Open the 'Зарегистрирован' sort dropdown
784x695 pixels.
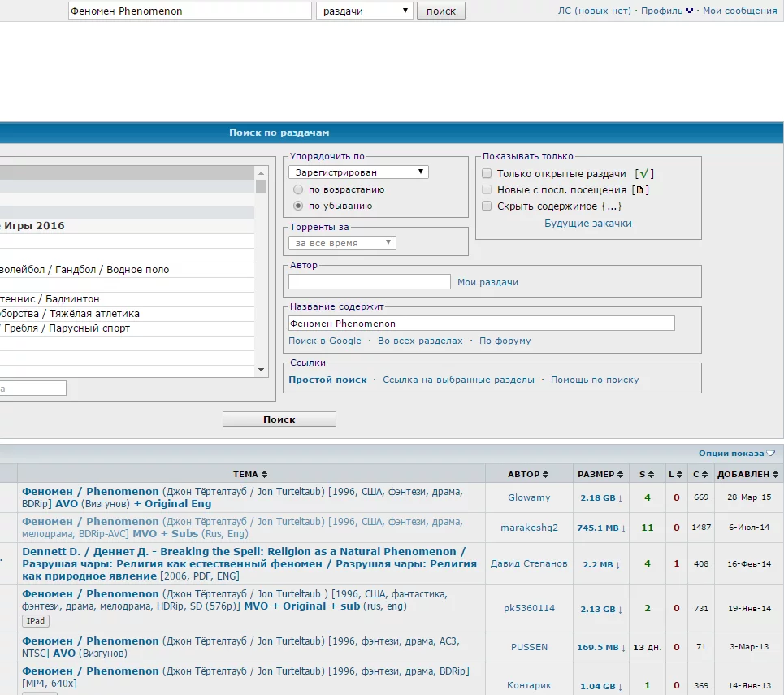[358, 172]
